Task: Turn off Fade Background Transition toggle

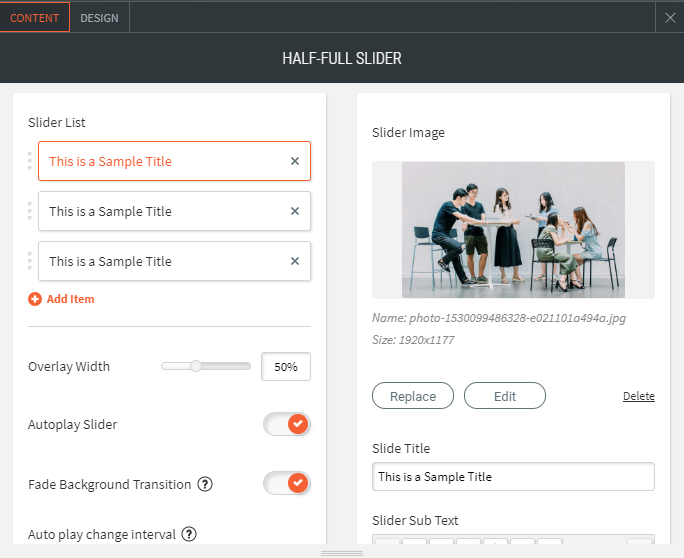Action: (x=287, y=484)
